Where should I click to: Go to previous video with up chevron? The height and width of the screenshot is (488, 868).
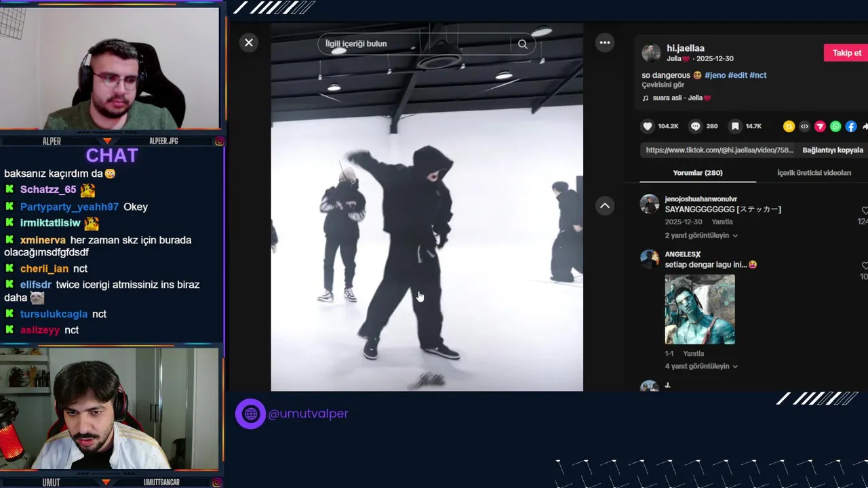pyautogui.click(x=605, y=206)
